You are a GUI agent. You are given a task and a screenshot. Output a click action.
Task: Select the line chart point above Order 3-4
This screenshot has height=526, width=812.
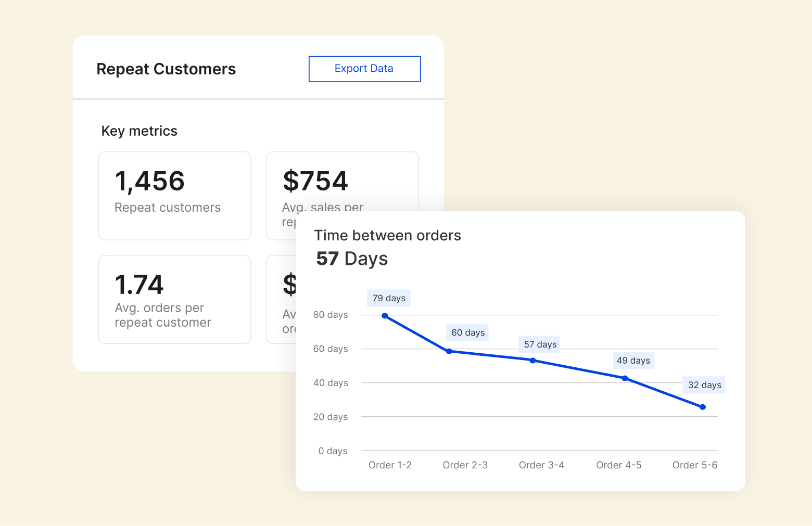pos(532,361)
